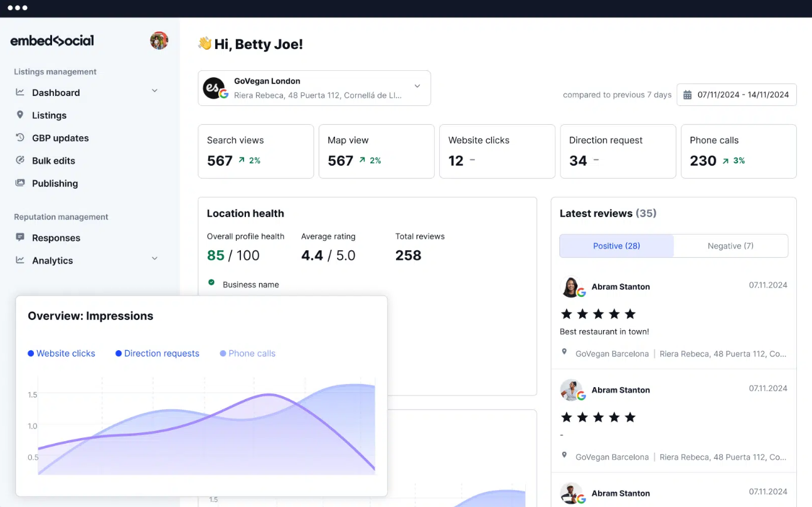Open Responses menu item
Image resolution: width=812 pixels, height=507 pixels.
tap(56, 238)
